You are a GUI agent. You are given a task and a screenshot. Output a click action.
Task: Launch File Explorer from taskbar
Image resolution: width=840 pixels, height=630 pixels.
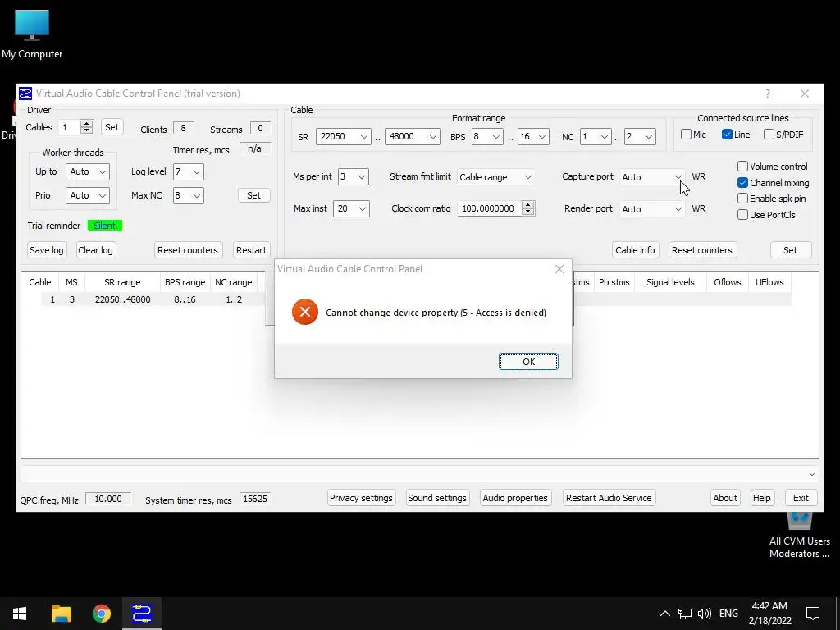tap(61, 614)
